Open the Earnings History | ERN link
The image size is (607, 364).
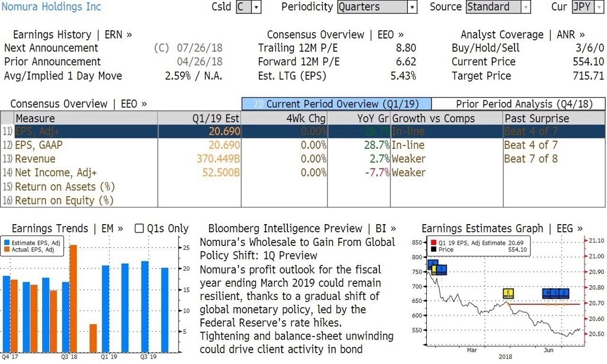tap(72, 34)
